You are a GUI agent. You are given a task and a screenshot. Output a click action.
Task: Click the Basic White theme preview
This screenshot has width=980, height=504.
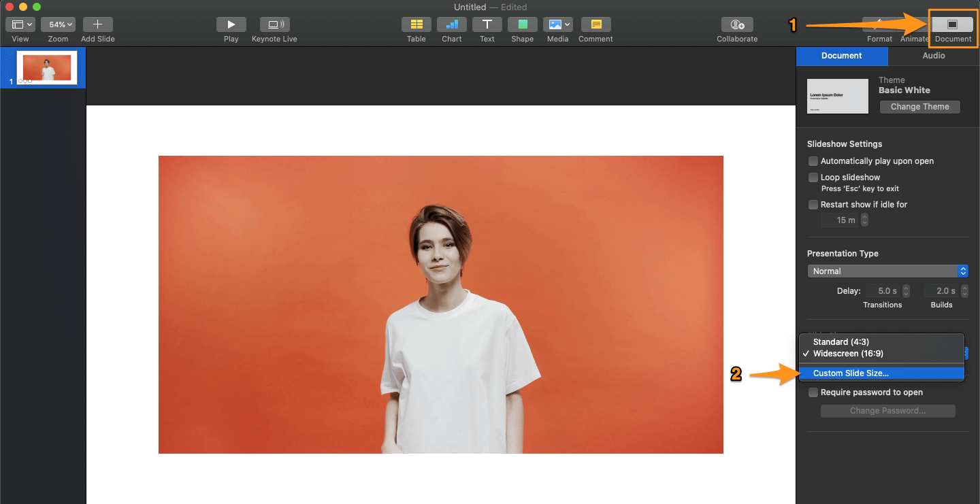(x=838, y=96)
